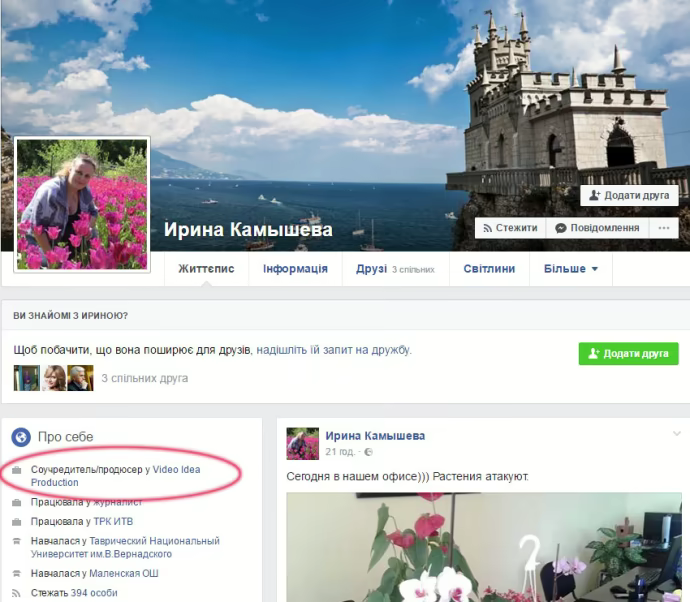Click the надішліть їй запит на дружбу link
690x602 pixels.
tap(334, 350)
